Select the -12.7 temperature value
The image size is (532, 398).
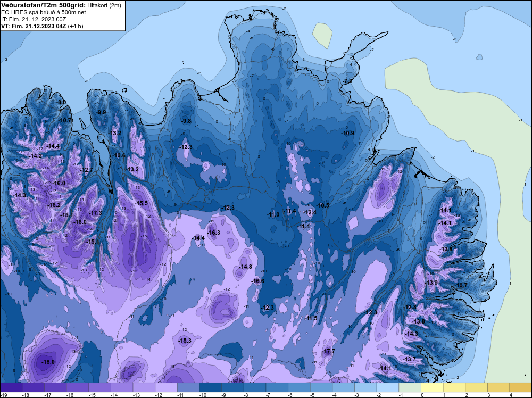86,170
